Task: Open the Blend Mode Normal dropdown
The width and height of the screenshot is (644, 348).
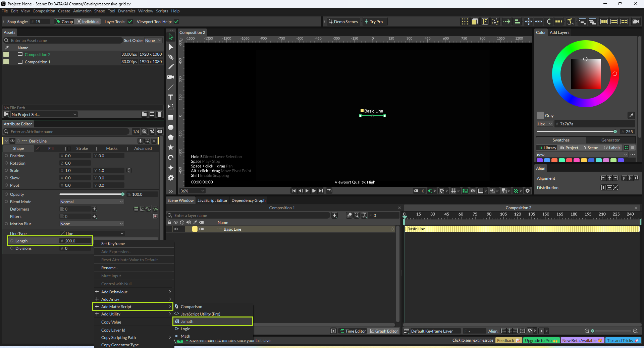Action: [92, 202]
